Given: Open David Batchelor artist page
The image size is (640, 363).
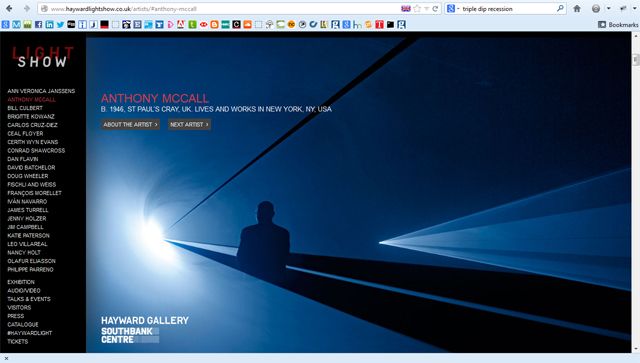Looking at the screenshot, I should (31, 168).
